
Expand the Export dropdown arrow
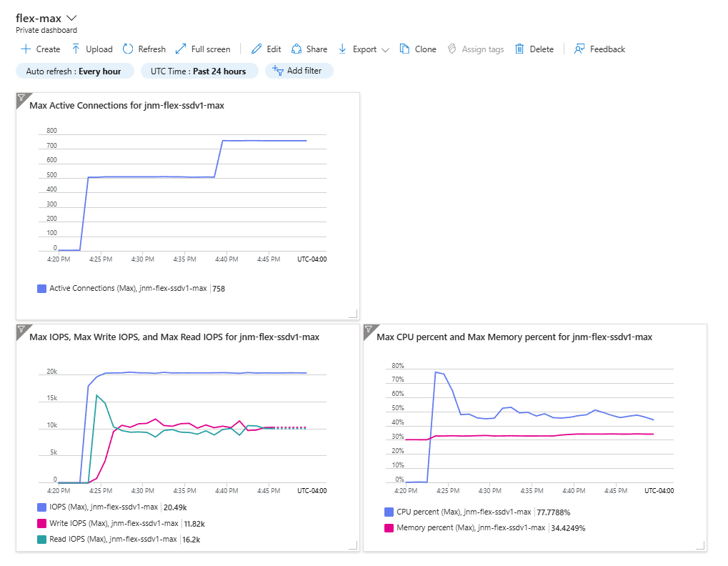385,50
